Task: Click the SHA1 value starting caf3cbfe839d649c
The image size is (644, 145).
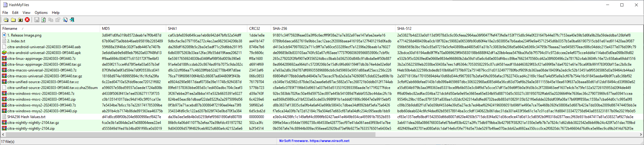Action: tap(205, 35)
